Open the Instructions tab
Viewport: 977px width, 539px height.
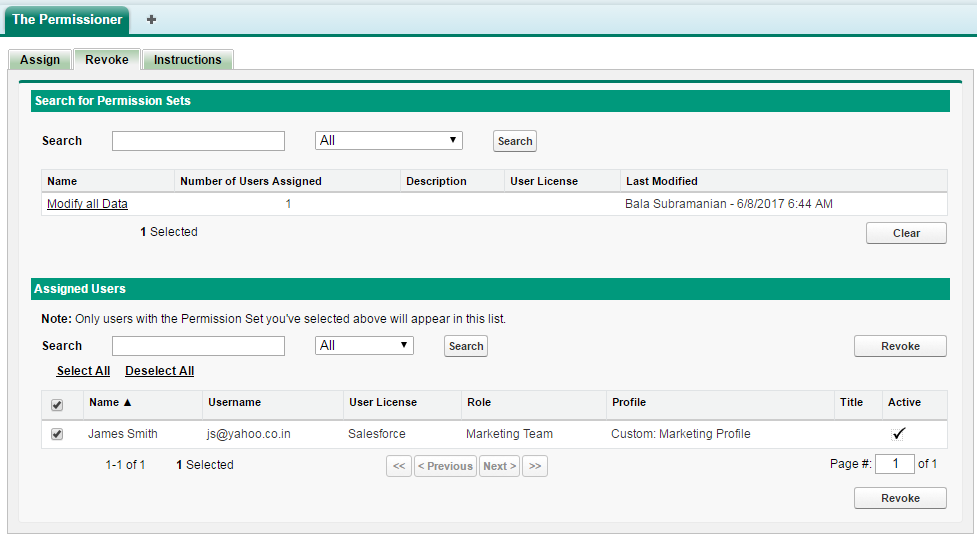[x=188, y=60]
